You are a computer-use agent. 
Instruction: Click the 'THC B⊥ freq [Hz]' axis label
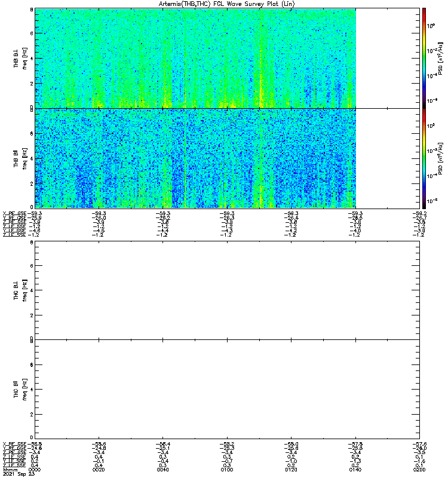tap(20, 290)
